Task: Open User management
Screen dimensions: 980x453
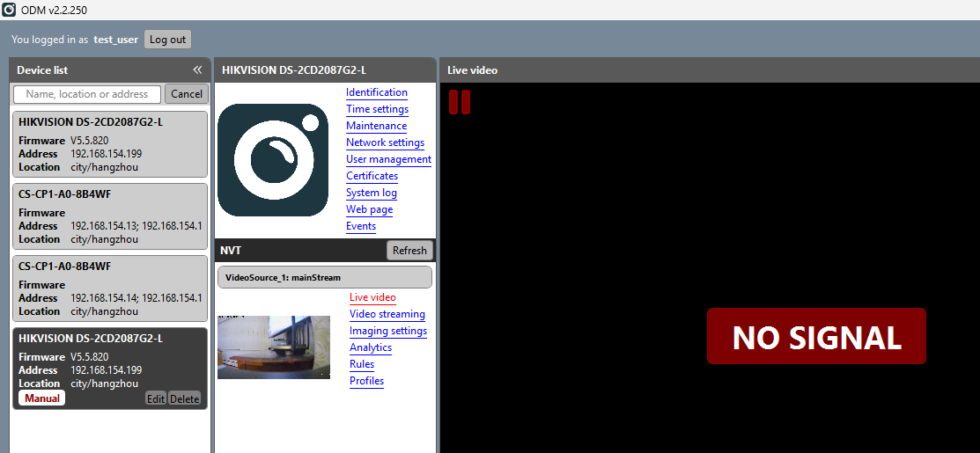Action: [389, 159]
